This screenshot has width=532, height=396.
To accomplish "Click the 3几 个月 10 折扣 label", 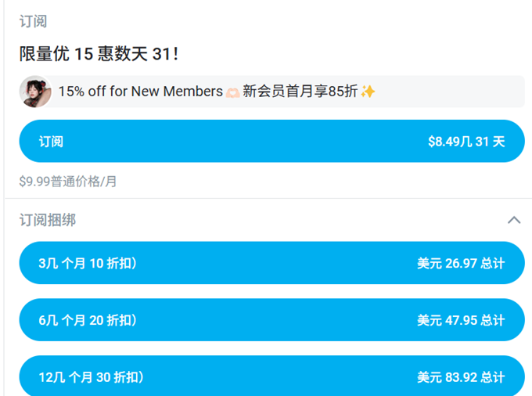I will [x=88, y=263].
